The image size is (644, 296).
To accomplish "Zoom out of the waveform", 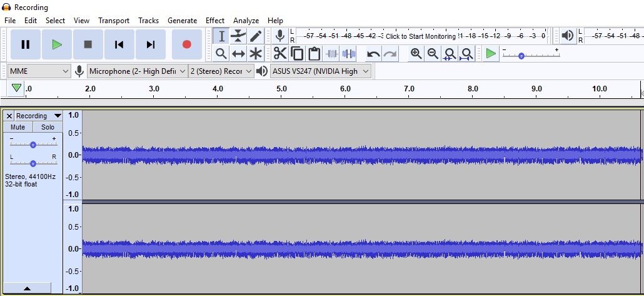I will click(433, 53).
